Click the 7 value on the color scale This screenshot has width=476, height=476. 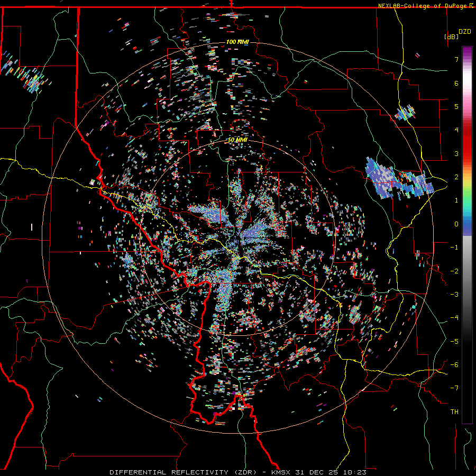[x=456, y=59]
